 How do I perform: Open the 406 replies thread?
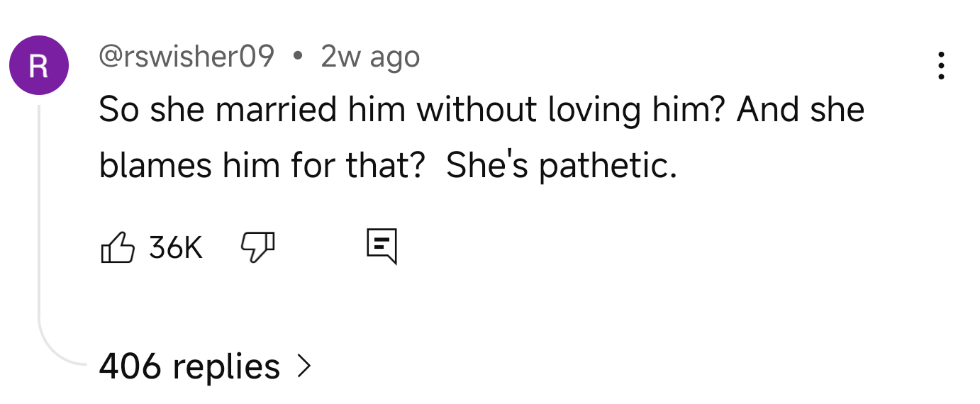click(x=189, y=366)
